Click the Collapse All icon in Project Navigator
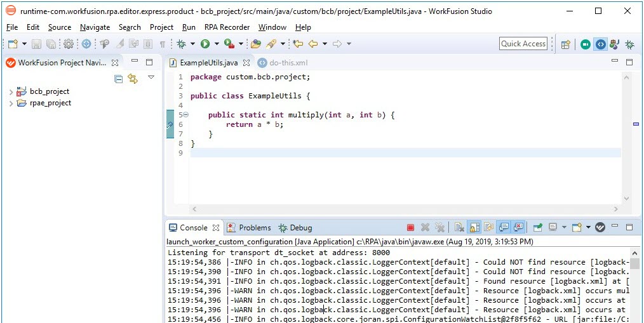Screen dimensions: 644x323 [x=118, y=79]
